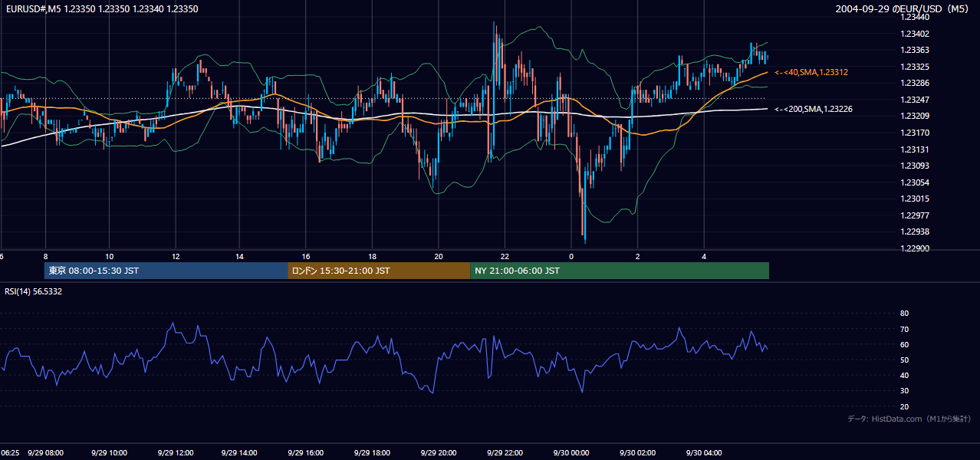Click hour tick 16 under price chart
Screen dimensions: 980x460
click(306, 256)
